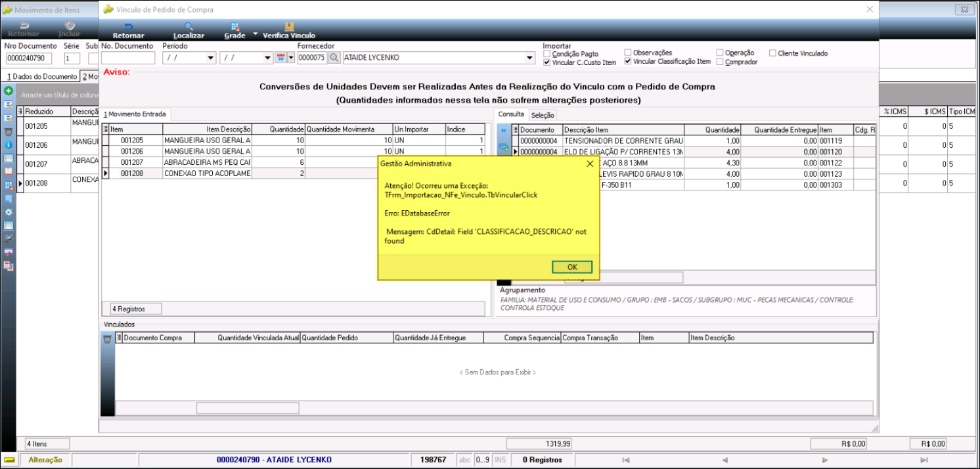Open the second Período date dropdown
The width and height of the screenshot is (980, 469).
(267, 58)
